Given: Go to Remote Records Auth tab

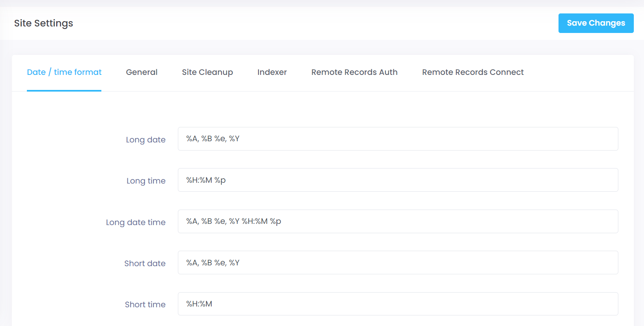Looking at the screenshot, I should click(354, 72).
